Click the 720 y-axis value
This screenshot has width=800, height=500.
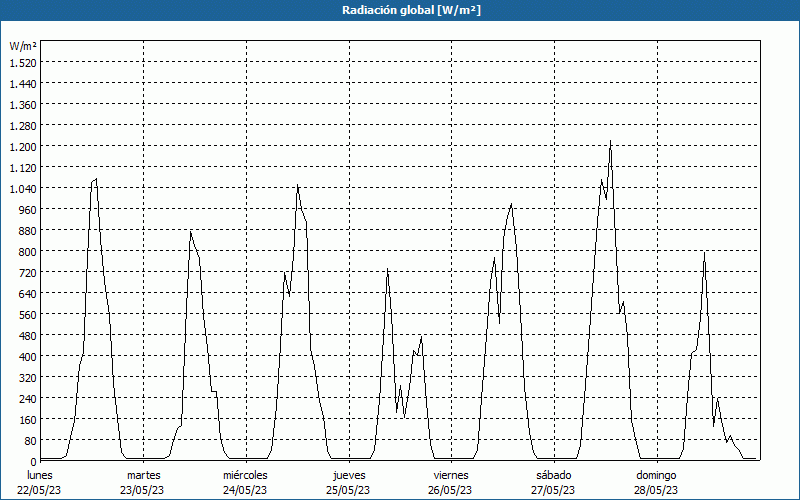28,272
